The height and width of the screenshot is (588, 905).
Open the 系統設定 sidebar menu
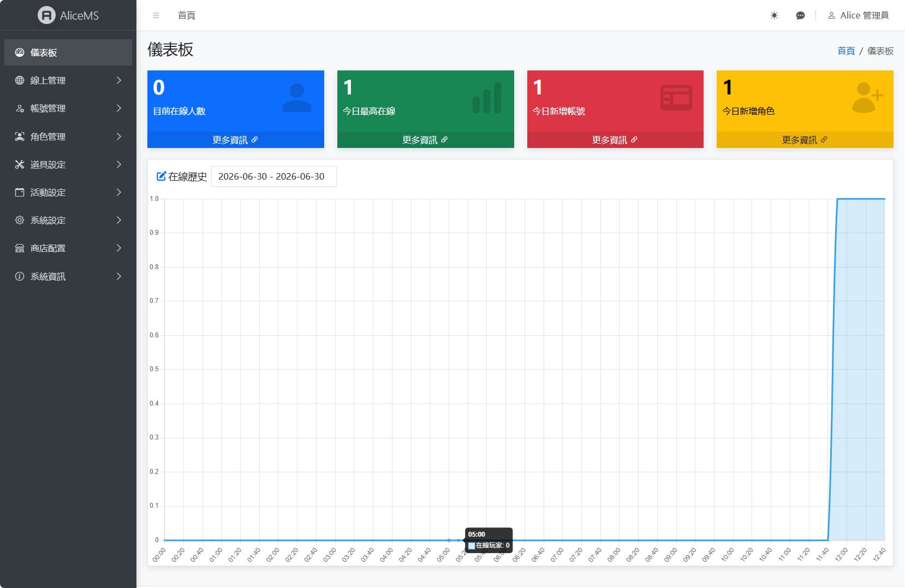[68, 220]
